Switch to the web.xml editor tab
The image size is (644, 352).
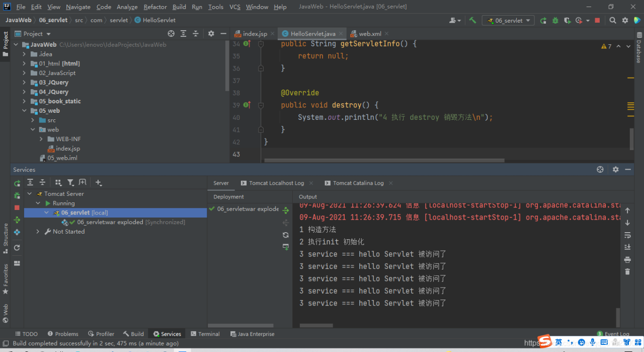pyautogui.click(x=370, y=34)
